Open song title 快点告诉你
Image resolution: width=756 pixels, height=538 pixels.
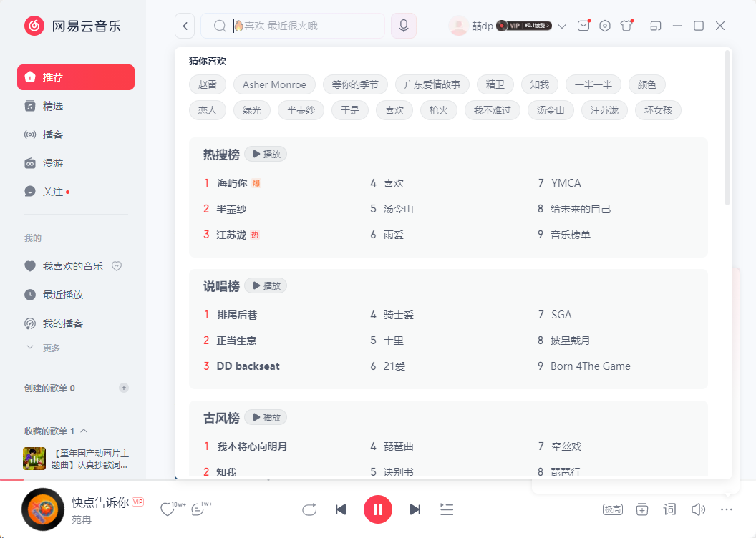[x=100, y=502]
